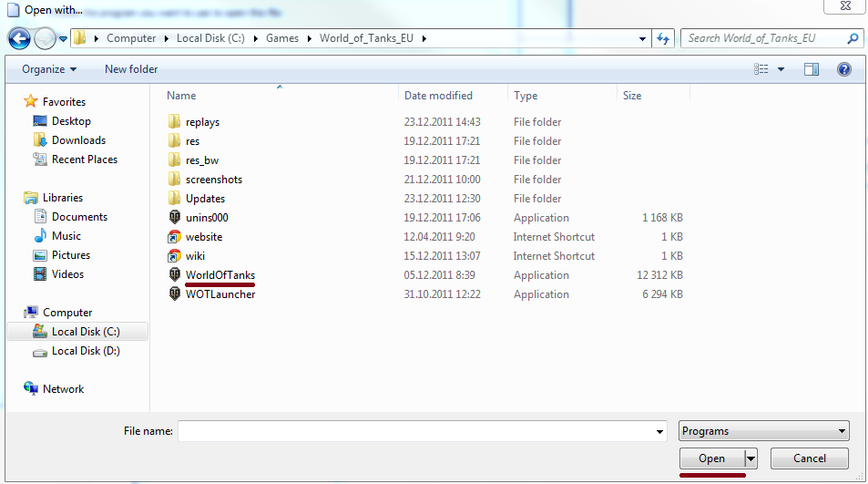Viewport: 868px width, 484px height.
Task: Open the Music library
Action: [x=66, y=236]
